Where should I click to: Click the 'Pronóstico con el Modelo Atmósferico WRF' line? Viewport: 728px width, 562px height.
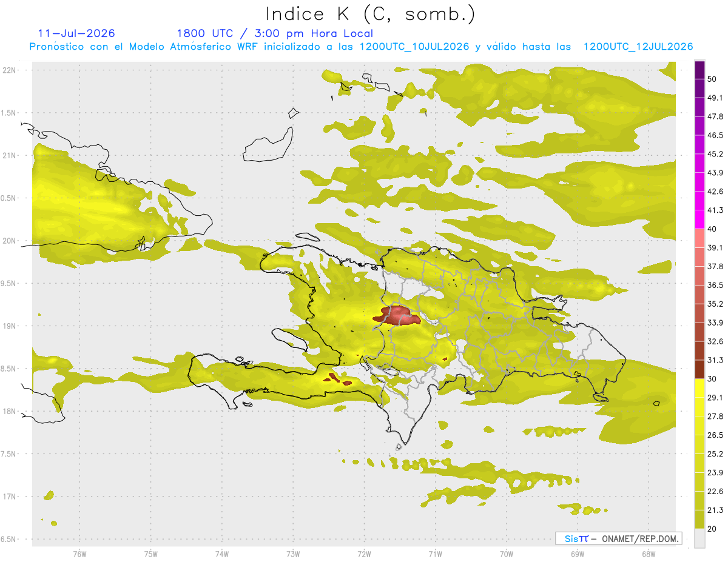coord(362,47)
